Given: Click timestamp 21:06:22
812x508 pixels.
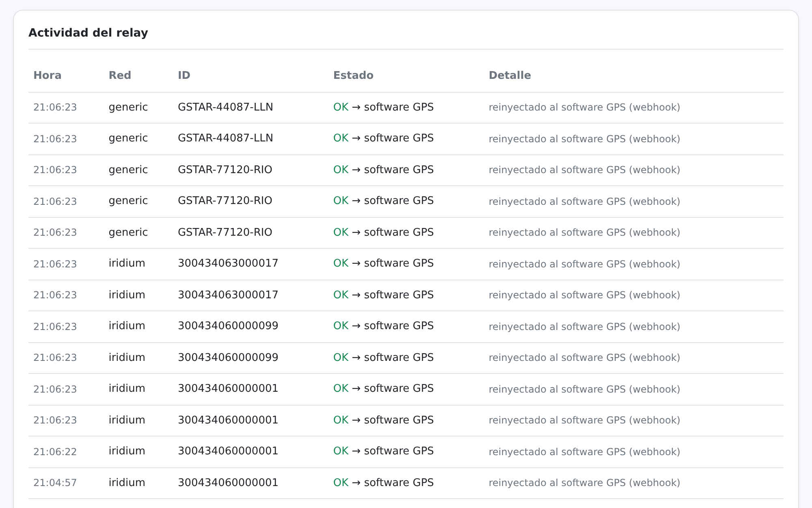Looking at the screenshot, I should tap(55, 452).
